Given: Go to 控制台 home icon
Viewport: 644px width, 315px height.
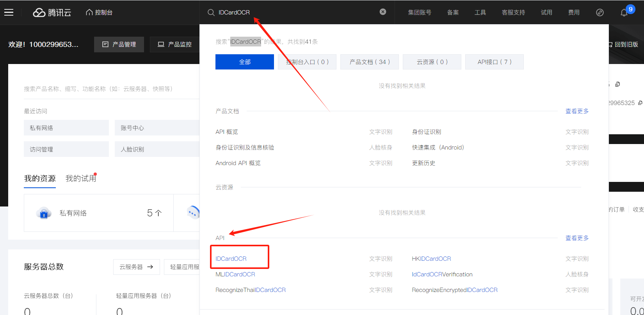Looking at the screenshot, I should pos(89,12).
